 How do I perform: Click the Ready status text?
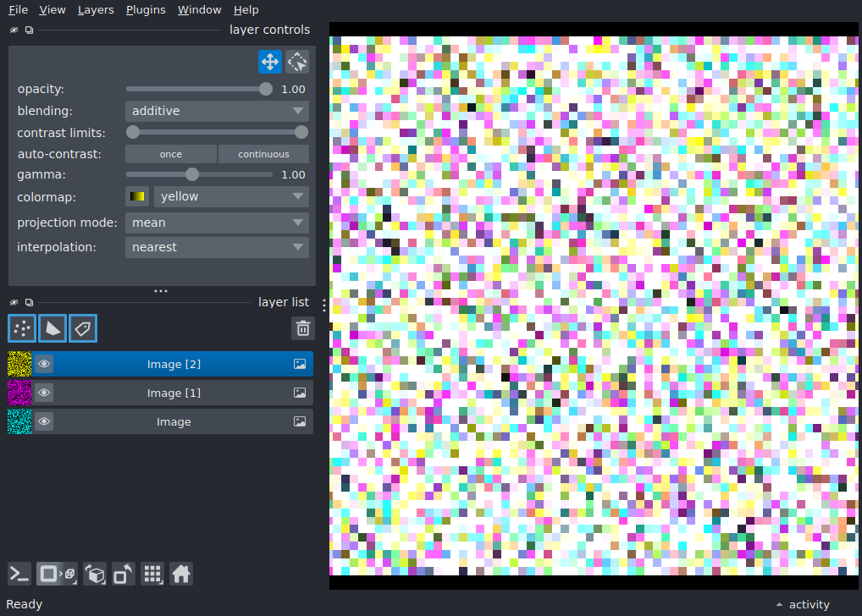click(25, 604)
